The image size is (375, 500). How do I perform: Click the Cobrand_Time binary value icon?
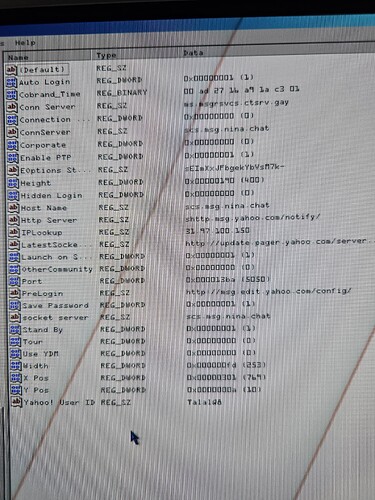[x=12, y=95]
